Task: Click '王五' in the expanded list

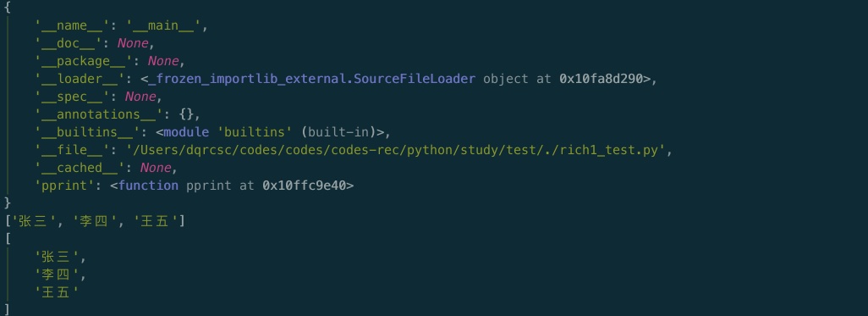Action: coord(57,292)
